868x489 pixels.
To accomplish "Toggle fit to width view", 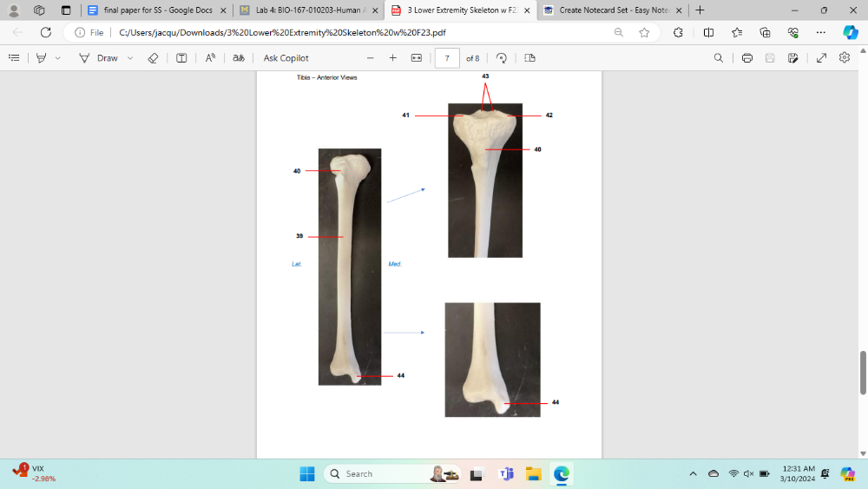I will coord(416,58).
